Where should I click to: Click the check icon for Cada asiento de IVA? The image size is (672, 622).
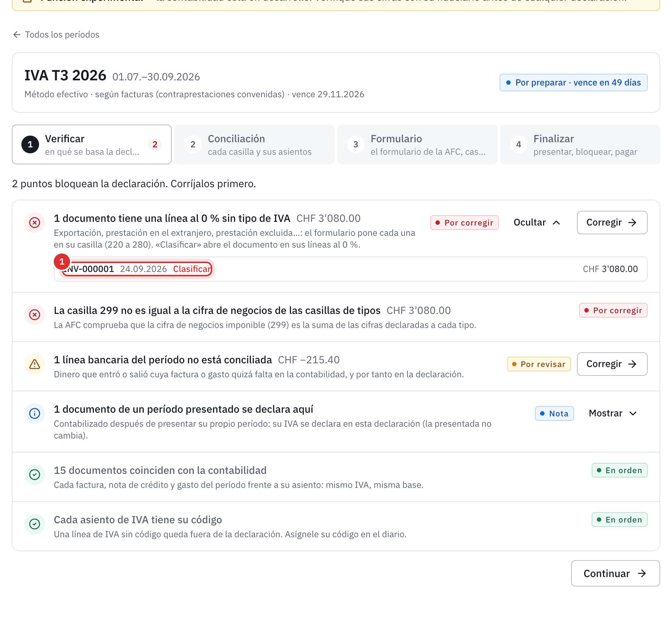coord(35,524)
